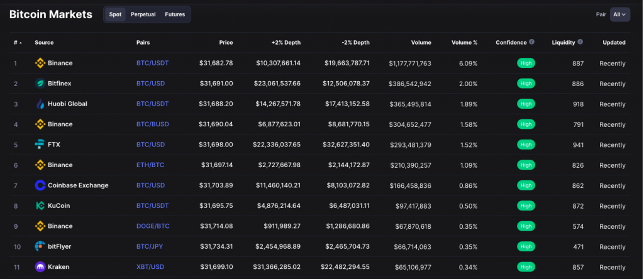This screenshot has height=279, width=644.
Task: Sort by the Volume % column header
Action: coord(465,42)
